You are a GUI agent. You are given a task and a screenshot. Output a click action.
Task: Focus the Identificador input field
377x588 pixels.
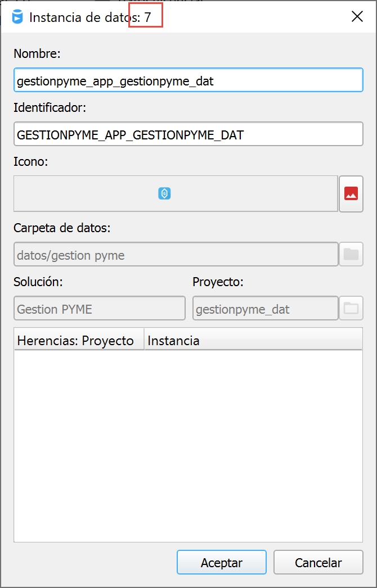(188, 134)
